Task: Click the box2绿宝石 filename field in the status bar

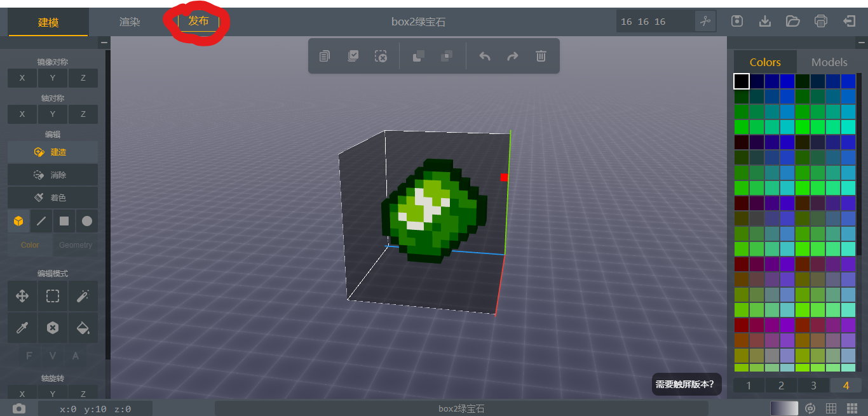Action: click(x=462, y=408)
